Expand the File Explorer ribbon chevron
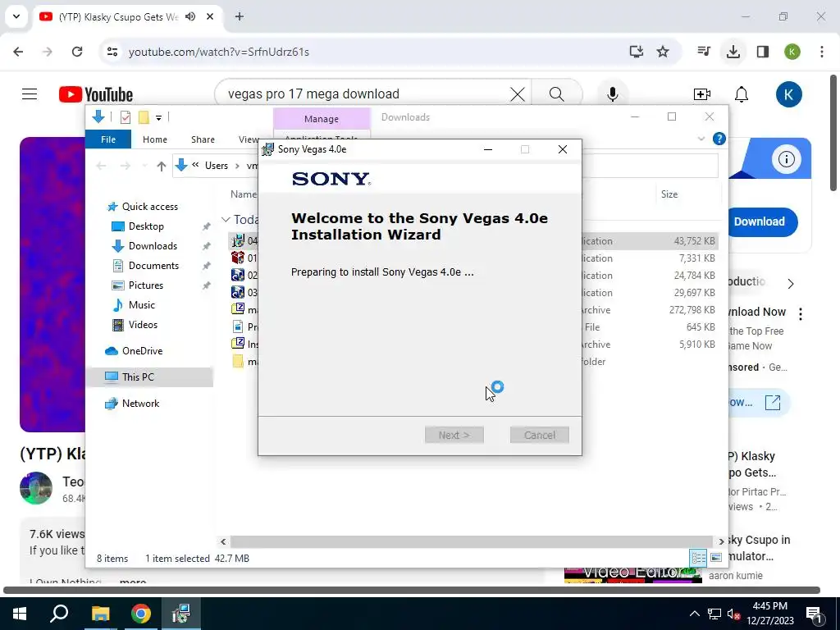Image resolution: width=840 pixels, height=630 pixels. click(701, 139)
